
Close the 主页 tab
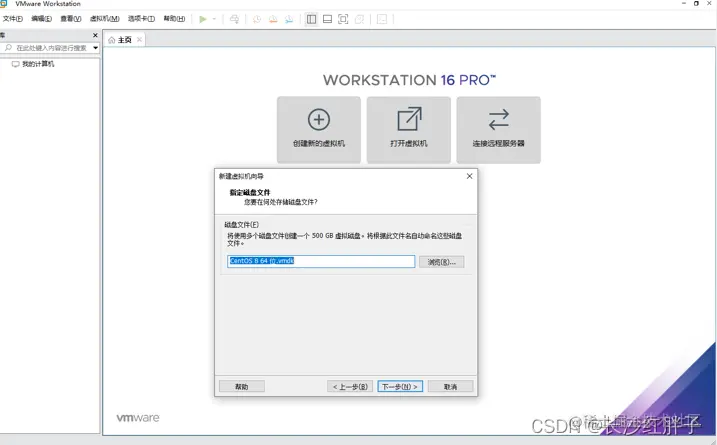pyautogui.click(x=139, y=40)
